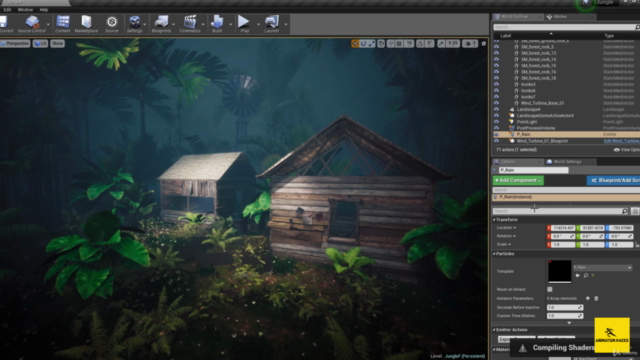Toggle visibility of PostProcessVolume actor
Screen dimensions: 640x360
pos(496,128)
